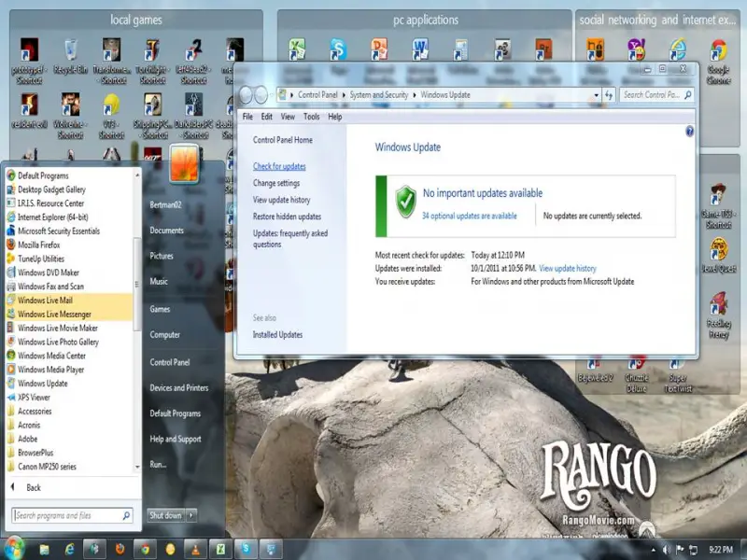Viewport: 747px width, 560px height.
Task: Open 34 optional updates are available link
Action: tap(470, 216)
